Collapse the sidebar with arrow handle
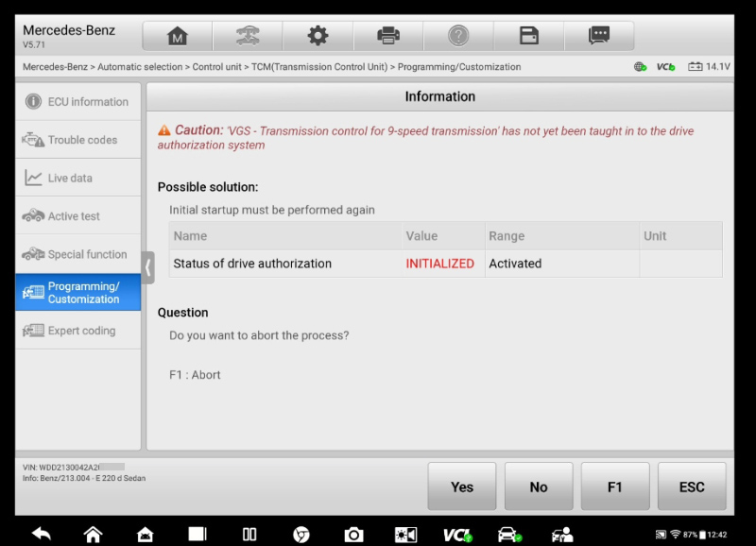The width and height of the screenshot is (756, 546). pos(148,267)
